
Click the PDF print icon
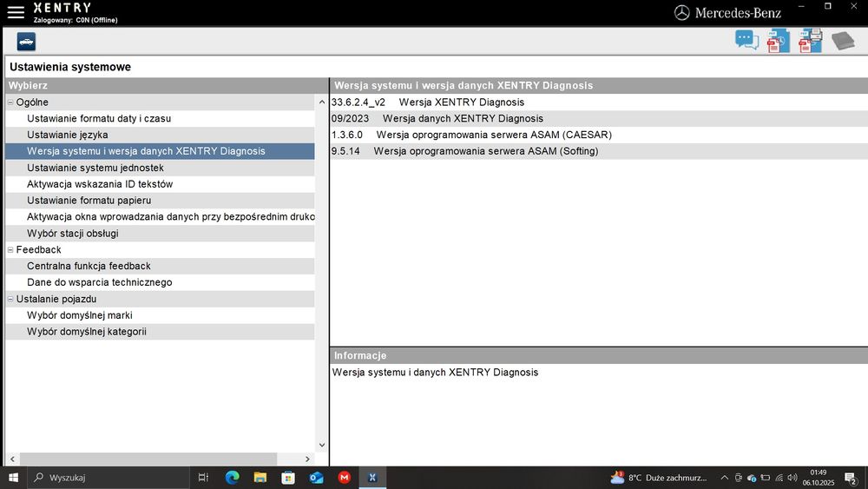pyautogui.click(x=810, y=41)
